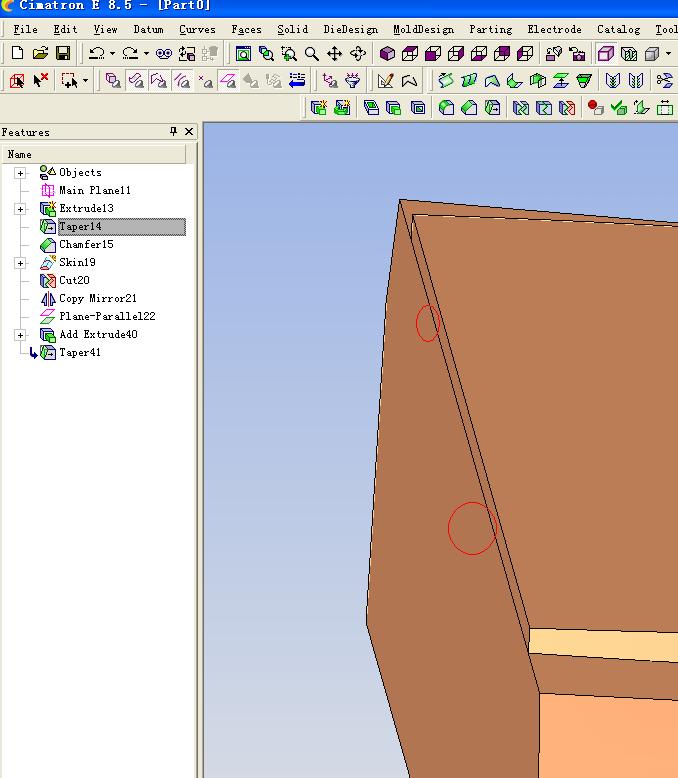Click the unselect all cursor with red X
Viewport: 678px width, 778px height.
point(40,80)
